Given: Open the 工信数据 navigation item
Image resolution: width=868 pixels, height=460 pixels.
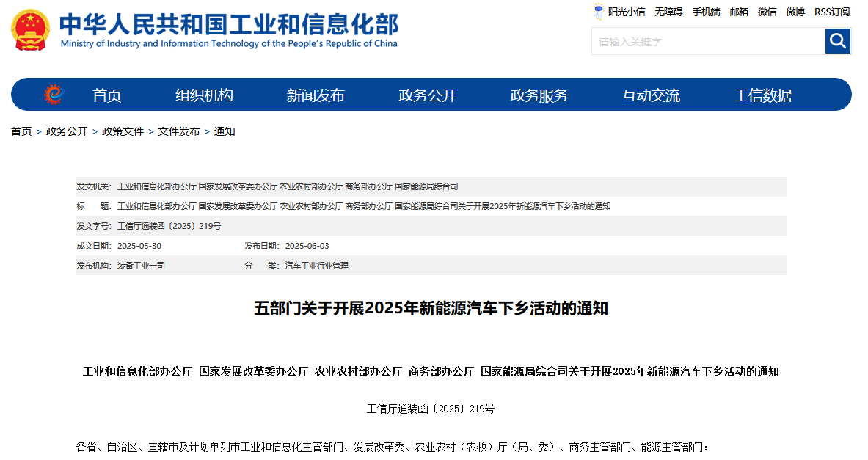Looking at the screenshot, I should click(x=763, y=95).
